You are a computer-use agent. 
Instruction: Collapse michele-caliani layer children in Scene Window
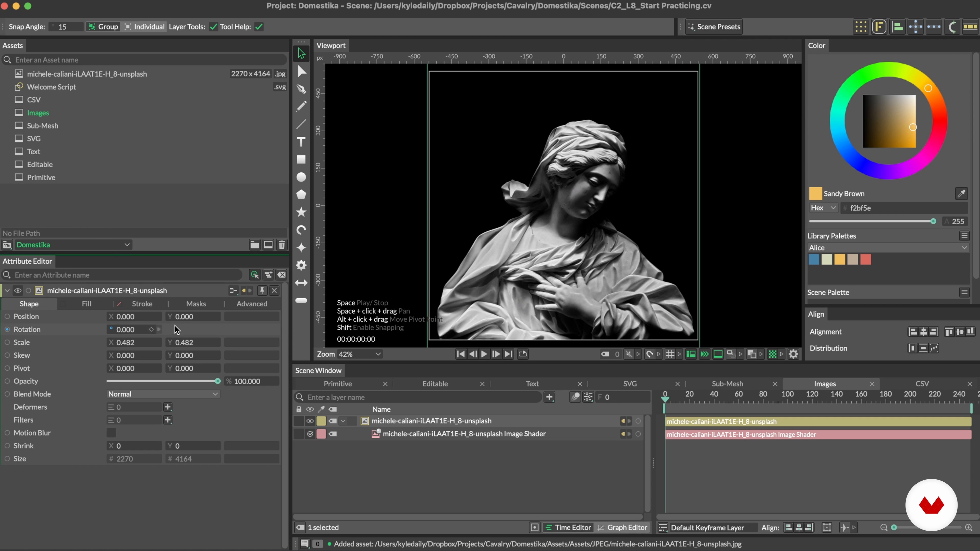coord(343,421)
